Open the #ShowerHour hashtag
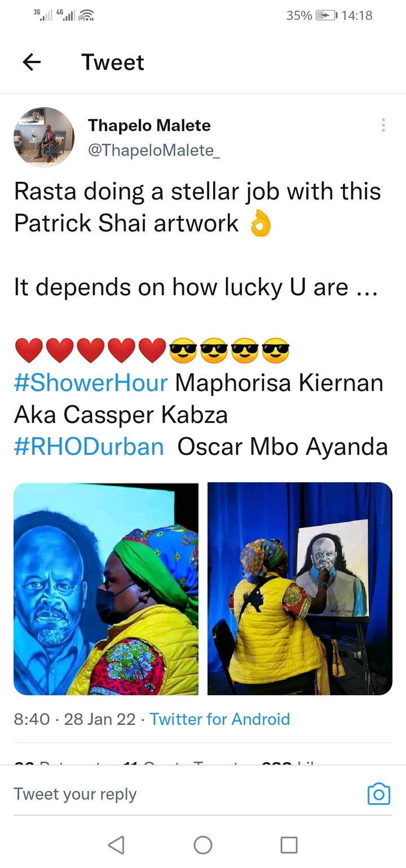Image resolution: width=406 pixels, height=868 pixels. (x=91, y=383)
